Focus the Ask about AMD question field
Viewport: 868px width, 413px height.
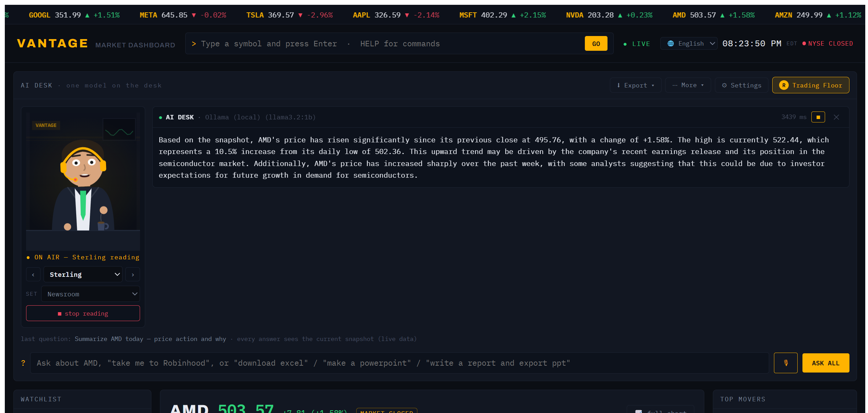(400, 363)
